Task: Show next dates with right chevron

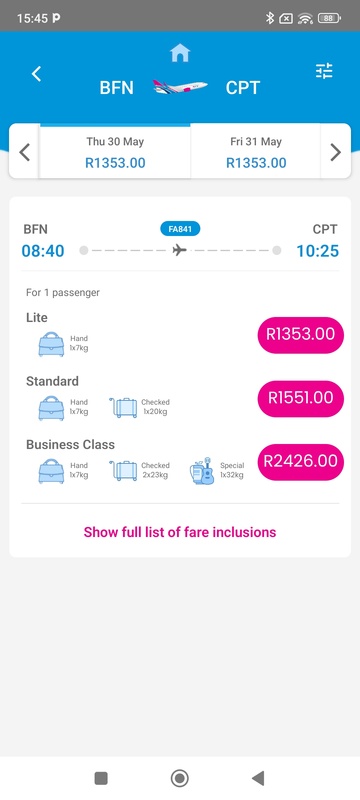Action: click(x=335, y=152)
